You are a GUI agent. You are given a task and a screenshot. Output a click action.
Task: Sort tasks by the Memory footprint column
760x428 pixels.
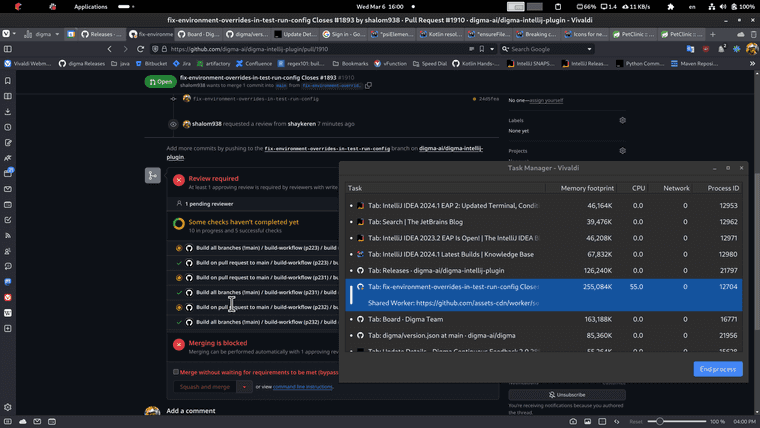coord(587,188)
